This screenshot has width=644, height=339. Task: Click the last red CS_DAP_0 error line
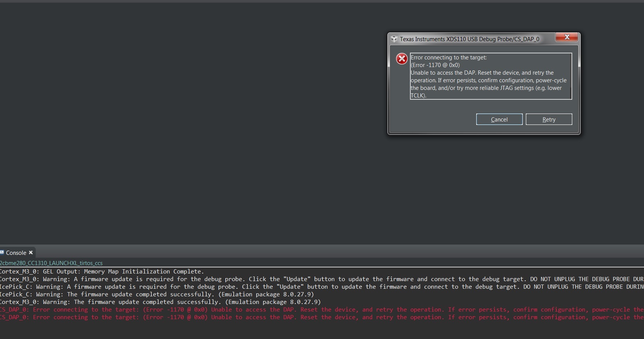click(322, 317)
